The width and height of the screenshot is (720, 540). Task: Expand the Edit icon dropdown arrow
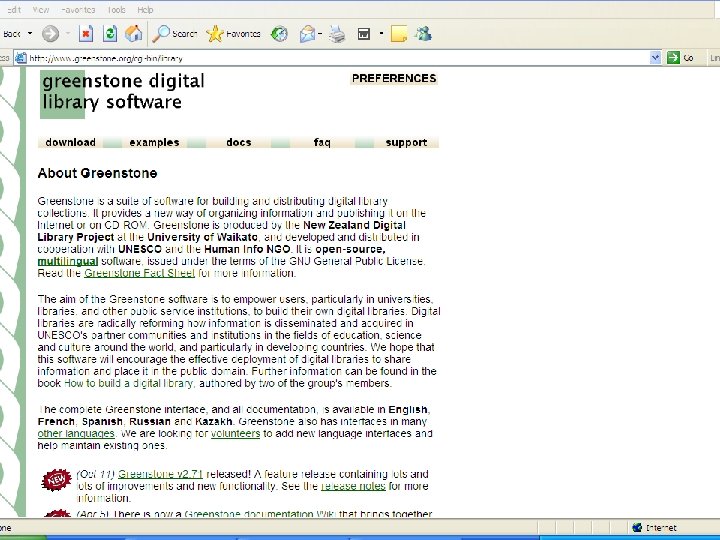tap(381, 34)
